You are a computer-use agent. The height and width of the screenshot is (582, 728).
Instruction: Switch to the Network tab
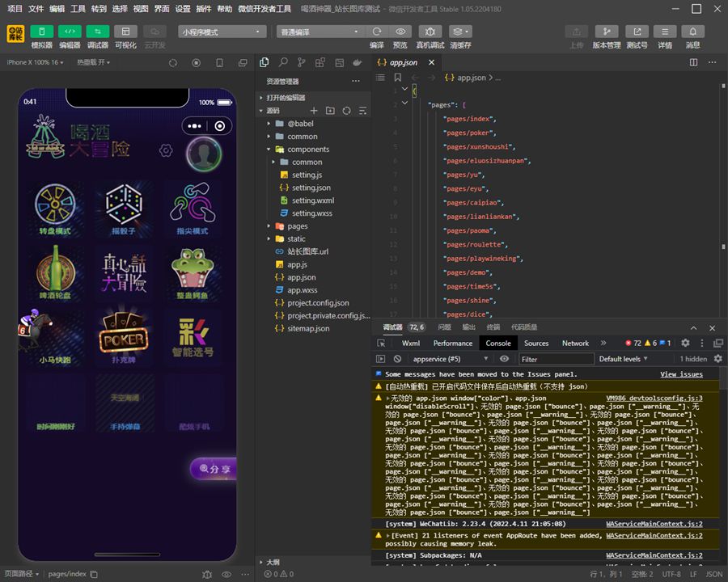coord(575,344)
